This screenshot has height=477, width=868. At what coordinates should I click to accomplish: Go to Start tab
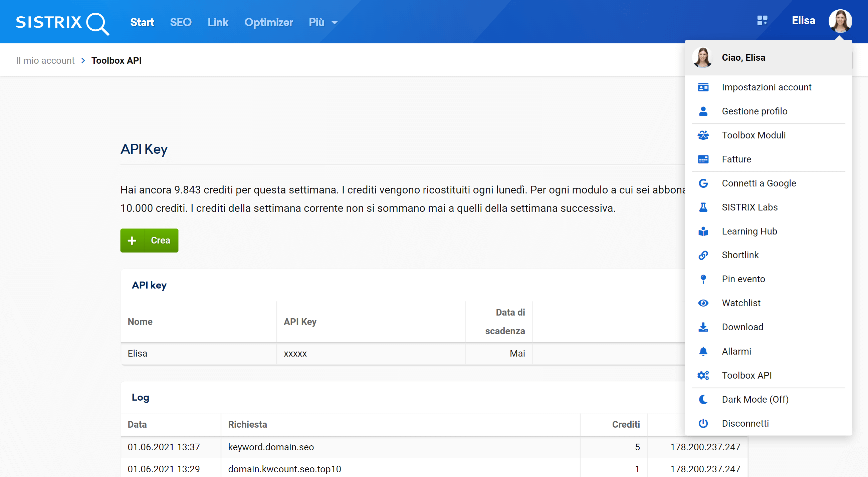pos(142,22)
